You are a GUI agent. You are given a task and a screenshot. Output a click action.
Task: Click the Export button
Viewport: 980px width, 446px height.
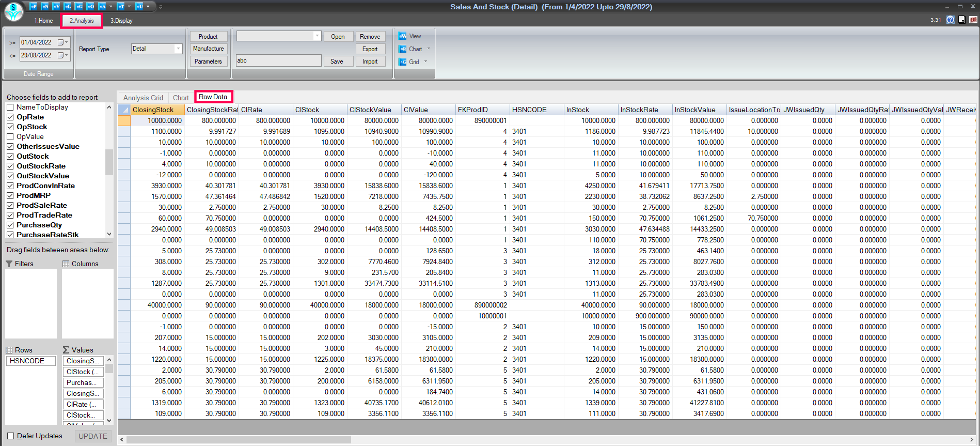point(370,49)
